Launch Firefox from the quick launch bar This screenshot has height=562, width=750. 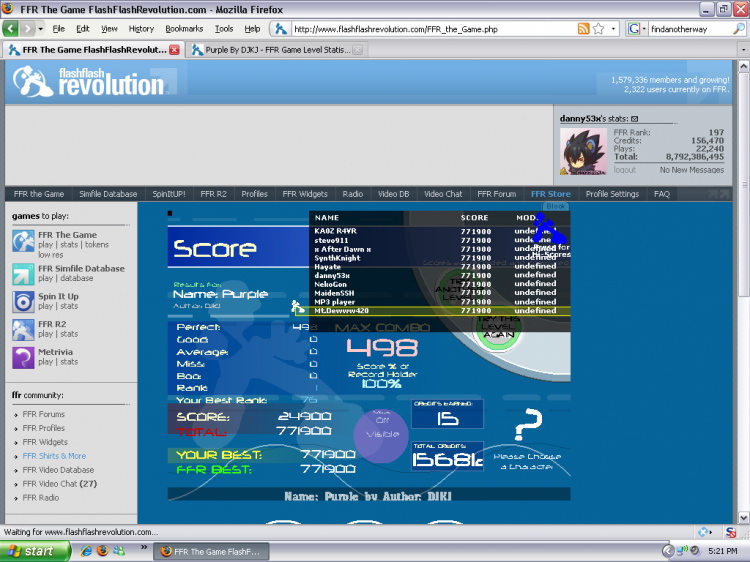pos(102,551)
